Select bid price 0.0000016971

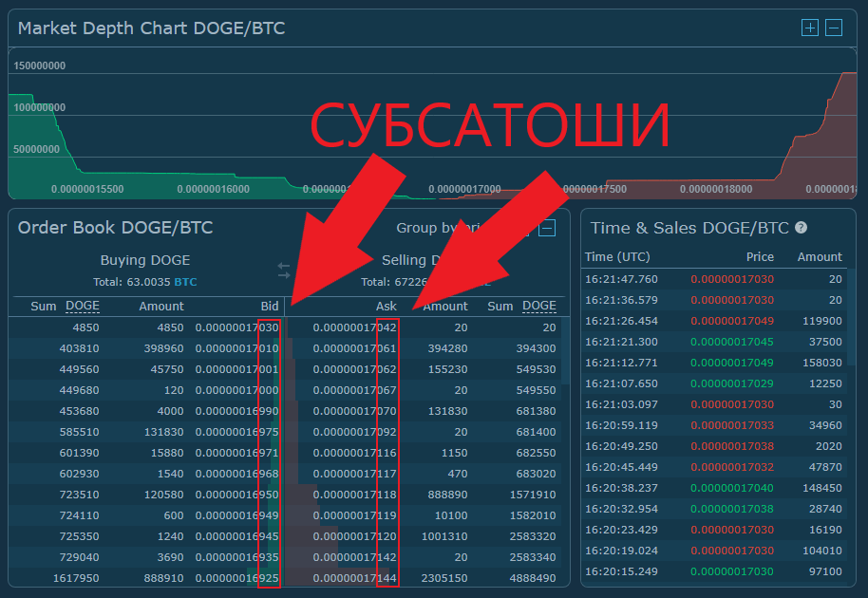pos(236,453)
